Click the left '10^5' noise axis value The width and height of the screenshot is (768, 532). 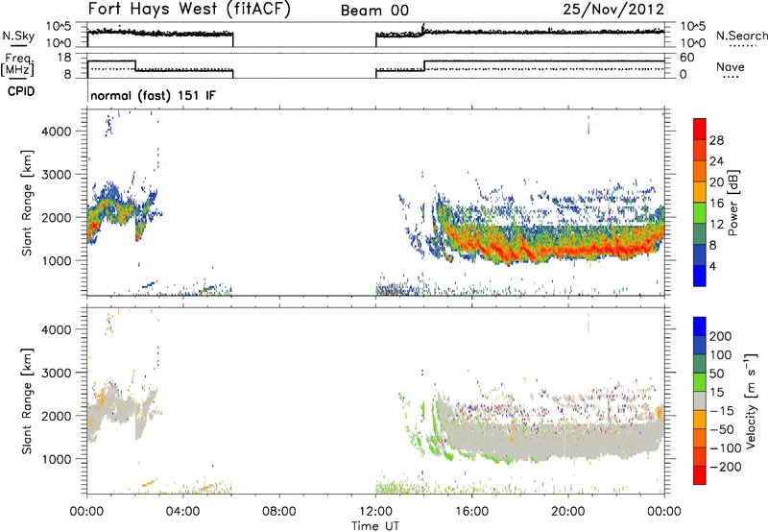tap(59, 26)
